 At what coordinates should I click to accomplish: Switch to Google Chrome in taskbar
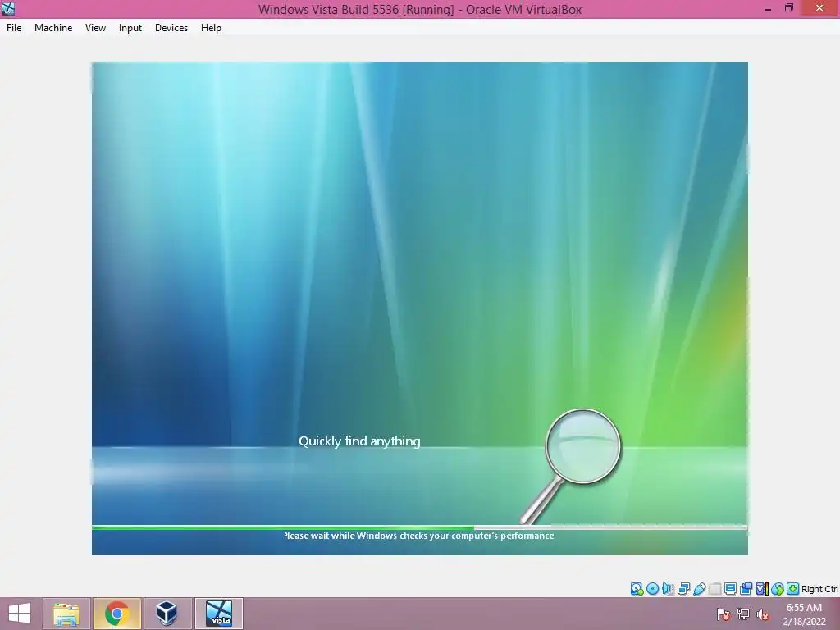[x=116, y=614]
